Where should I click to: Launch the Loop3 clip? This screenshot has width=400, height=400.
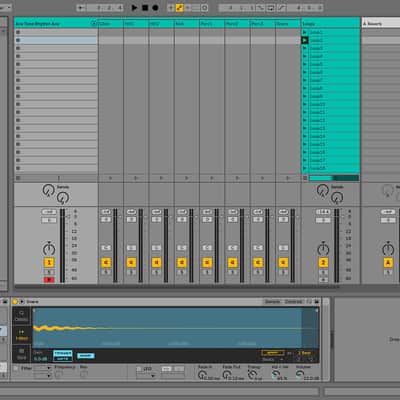[x=305, y=48]
